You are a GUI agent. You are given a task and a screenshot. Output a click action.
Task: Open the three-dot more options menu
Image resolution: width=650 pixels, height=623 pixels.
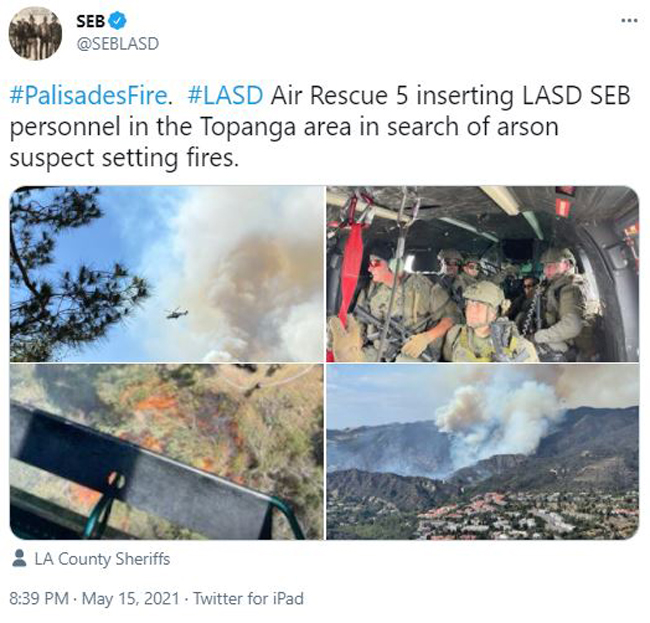629,20
